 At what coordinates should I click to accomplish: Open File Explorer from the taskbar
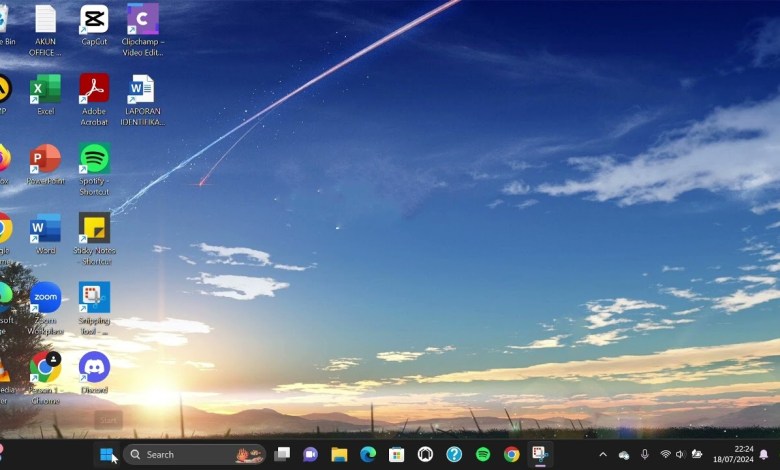pyautogui.click(x=339, y=454)
